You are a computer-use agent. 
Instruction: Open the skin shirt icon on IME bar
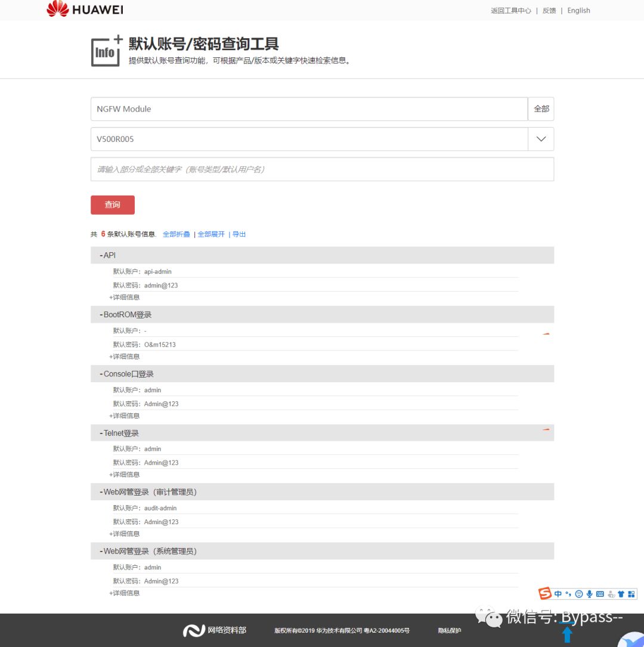tap(621, 594)
